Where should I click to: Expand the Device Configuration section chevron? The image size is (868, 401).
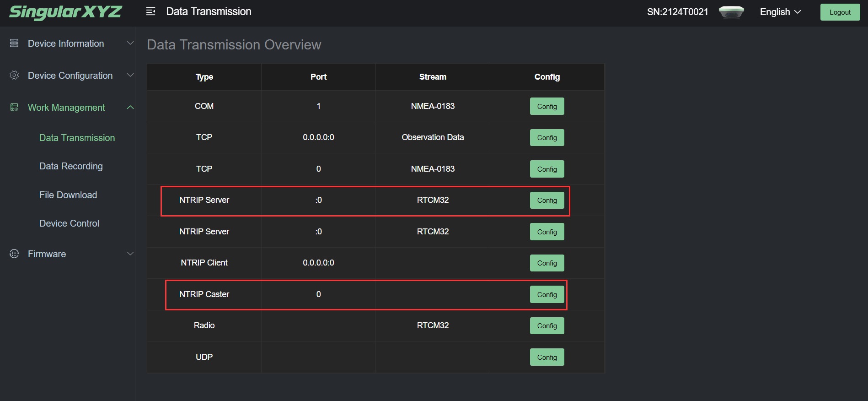[x=130, y=75]
